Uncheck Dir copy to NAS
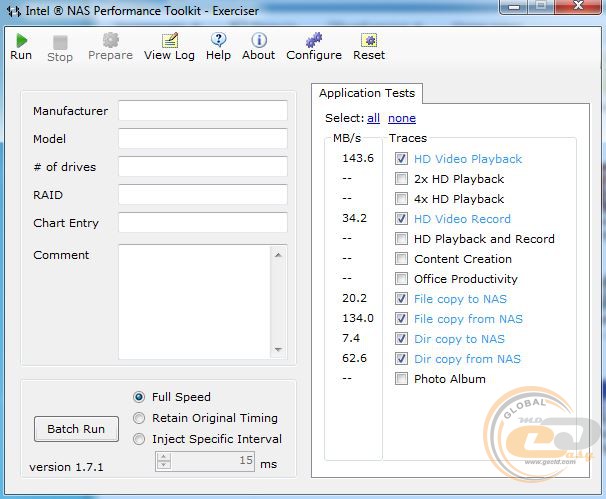Screen dimensions: 606x499 [x=401, y=339]
